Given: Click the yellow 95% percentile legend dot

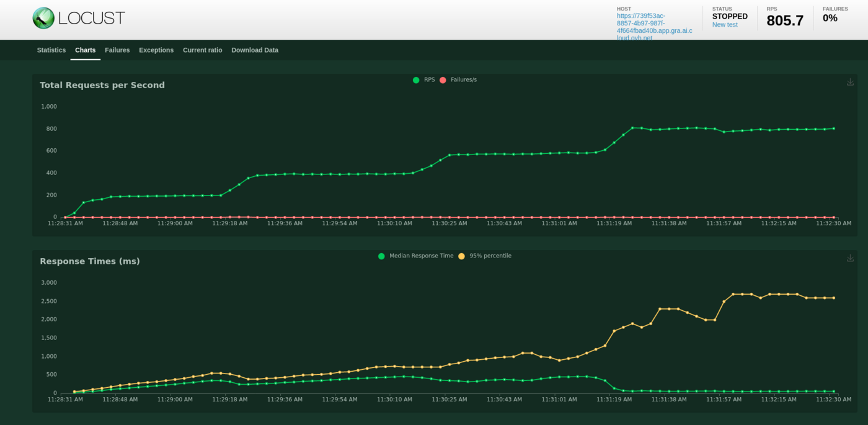Looking at the screenshot, I should click(x=461, y=256).
